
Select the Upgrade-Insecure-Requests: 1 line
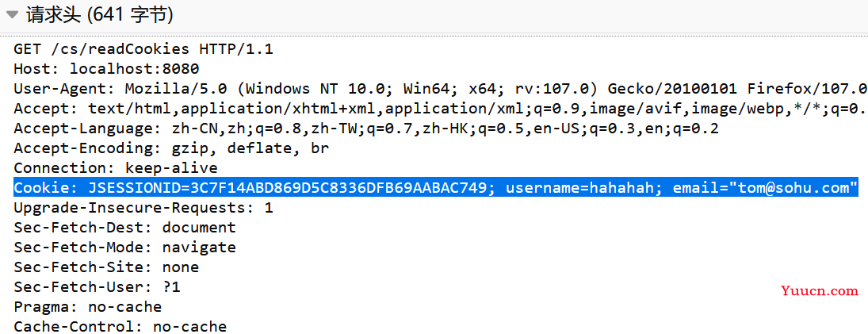click(x=143, y=208)
